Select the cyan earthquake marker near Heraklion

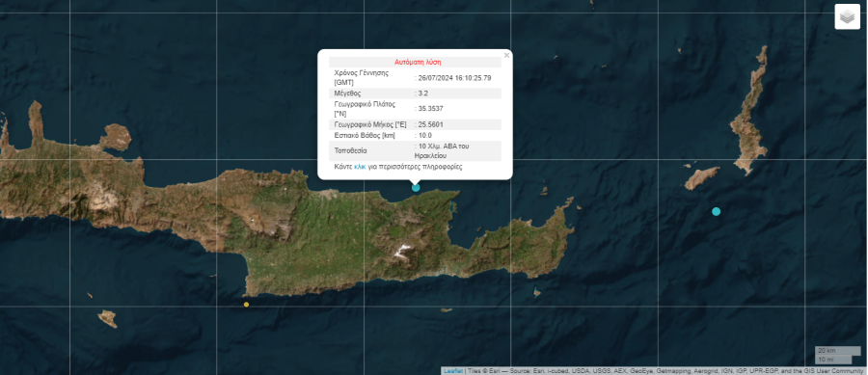(416, 187)
